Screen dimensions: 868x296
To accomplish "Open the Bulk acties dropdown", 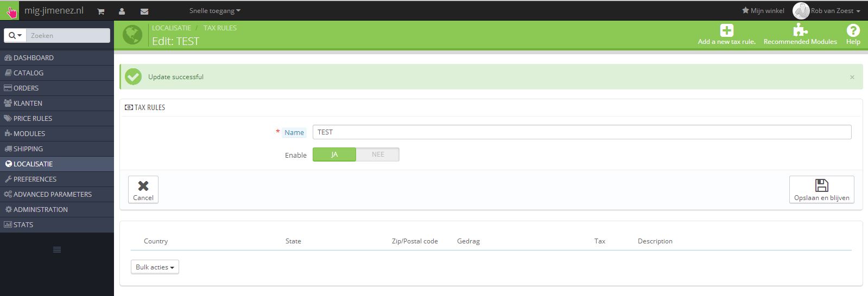I will pyautogui.click(x=155, y=267).
